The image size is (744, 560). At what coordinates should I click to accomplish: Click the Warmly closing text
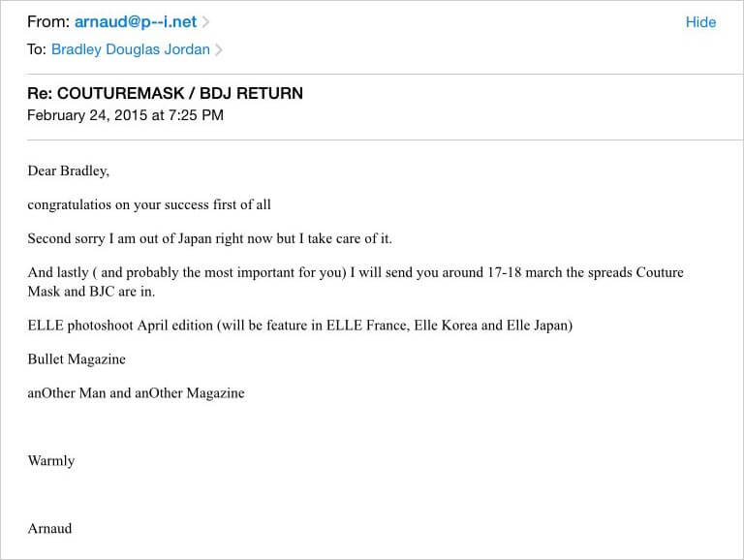coord(51,461)
